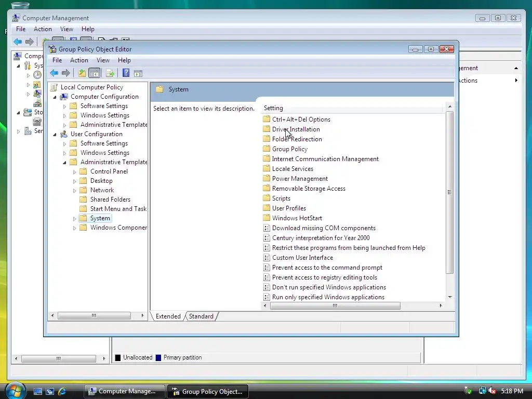
Task: Click vertical scrollbar of settings list
Action: pyautogui.click(x=449, y=192)
